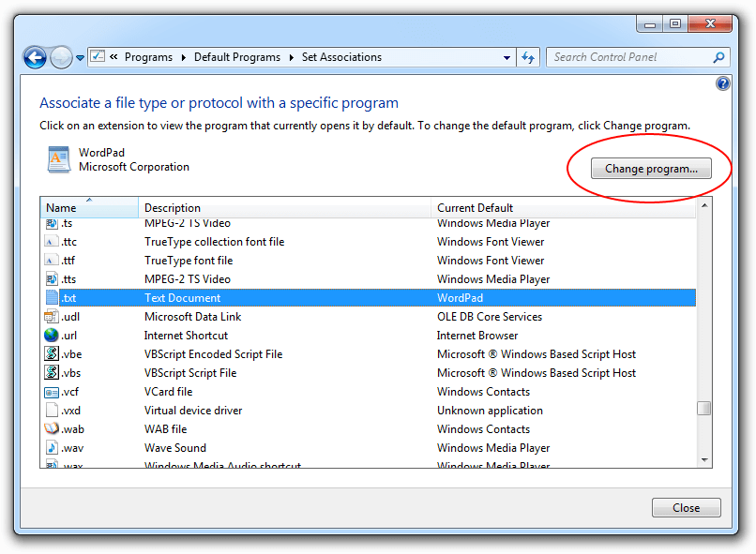Expand the hidden breadcrumb chevrons
Viewport: 756px width, 554px height.
pos(113,57)
